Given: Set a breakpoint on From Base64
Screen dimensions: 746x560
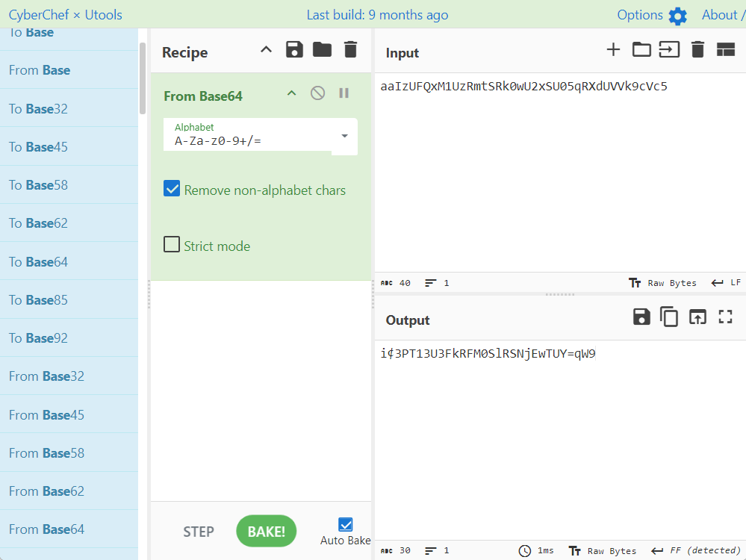Looking at the screenshot, I should point(344,93).
